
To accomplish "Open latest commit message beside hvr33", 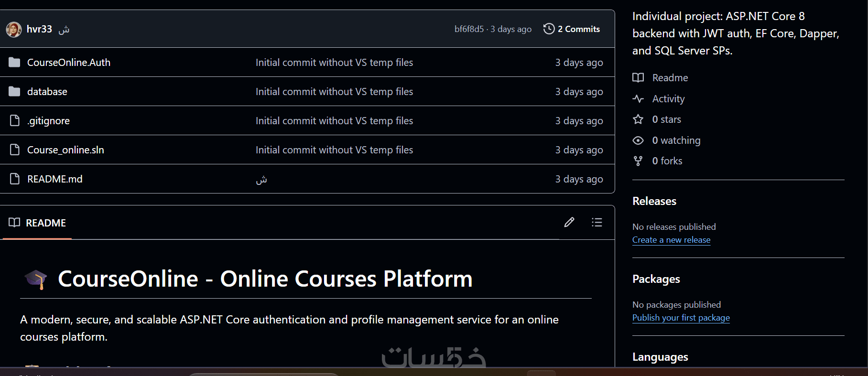I will pyautogui.click(x=64, y=30).
